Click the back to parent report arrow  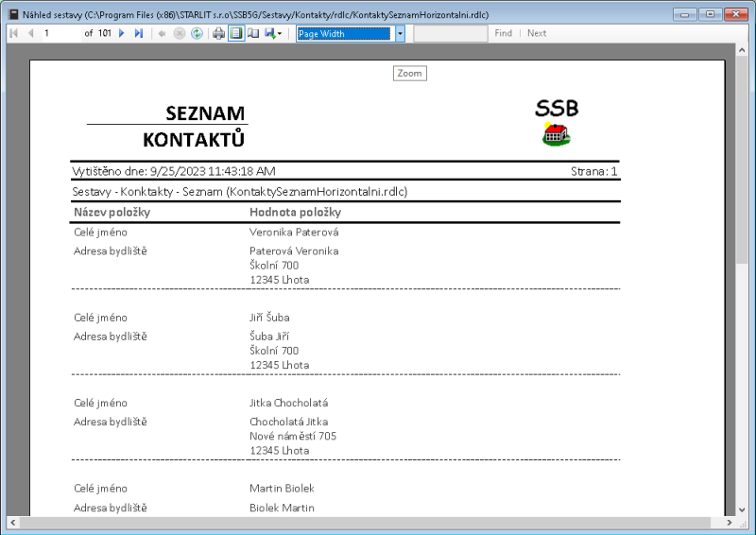(x=162, y=33)
